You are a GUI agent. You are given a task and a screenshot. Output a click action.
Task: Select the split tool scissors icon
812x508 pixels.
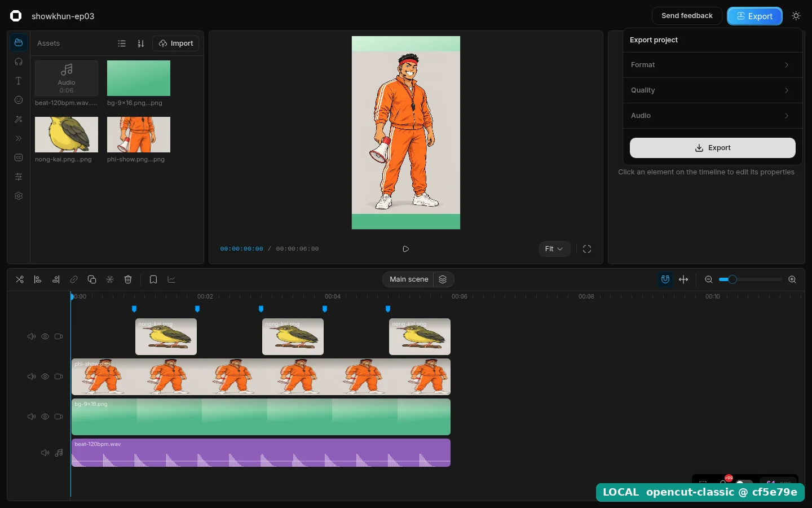20,279
